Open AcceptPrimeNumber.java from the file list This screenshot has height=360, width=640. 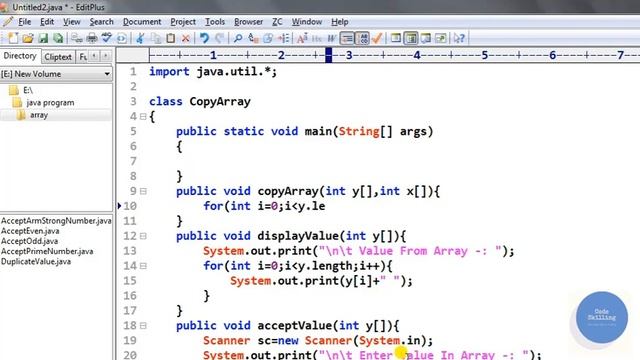click(x=47, y=251)
